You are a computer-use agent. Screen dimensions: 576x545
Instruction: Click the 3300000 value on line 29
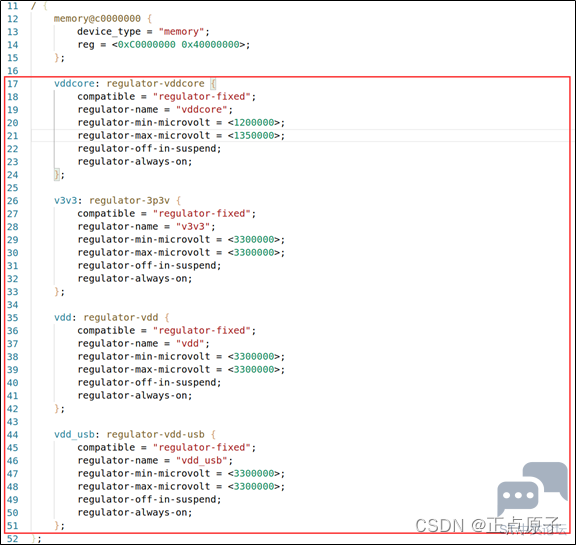tap(254, 239)
